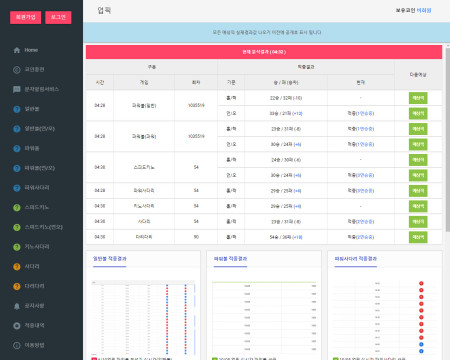This screenshot has width=450, height=360.
Task: Click the blue icon beside 일반볼(언/오)
Action: [x=17, y=129]
